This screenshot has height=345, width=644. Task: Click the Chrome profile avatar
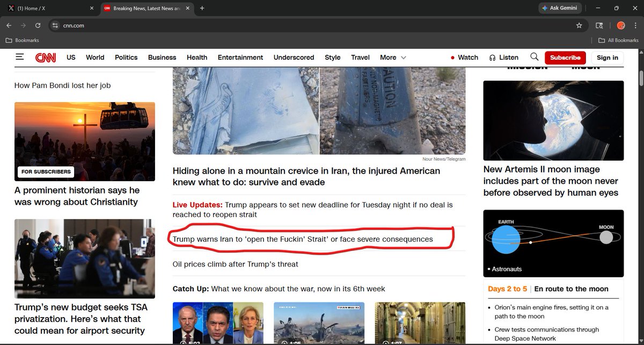[x=621, y=25]
